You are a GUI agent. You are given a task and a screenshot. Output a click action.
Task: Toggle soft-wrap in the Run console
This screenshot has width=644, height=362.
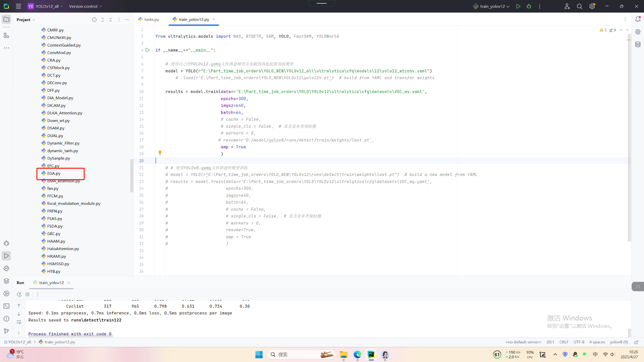pyautogui.click(x=19, y=322)
